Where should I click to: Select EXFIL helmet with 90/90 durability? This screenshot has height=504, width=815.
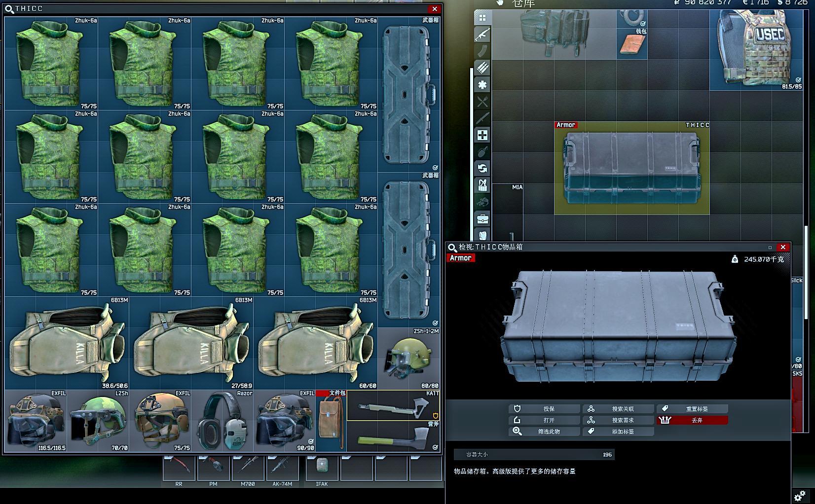click(285, 421)
